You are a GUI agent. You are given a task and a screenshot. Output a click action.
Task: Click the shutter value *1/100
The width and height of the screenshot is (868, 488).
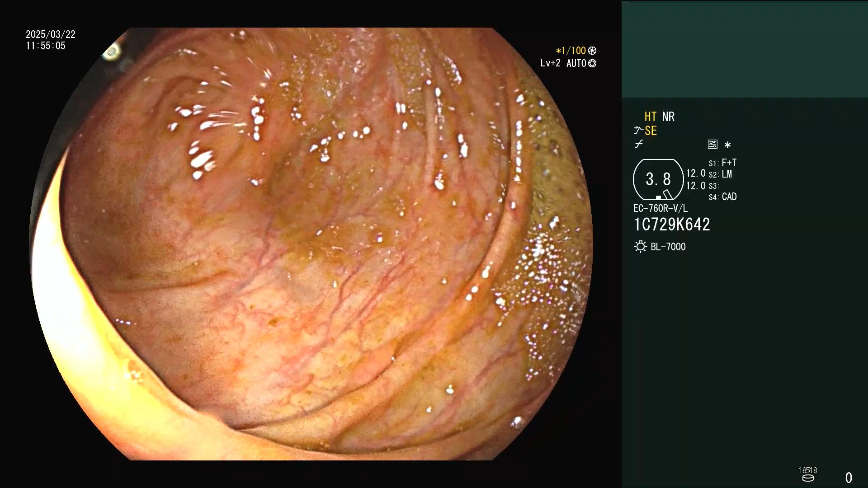tap(571, 51)
